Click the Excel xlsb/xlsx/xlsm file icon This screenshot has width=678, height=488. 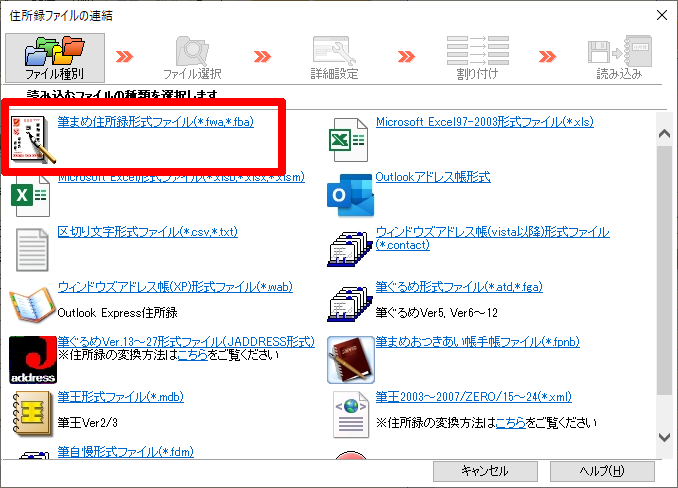tap(30, 195)
